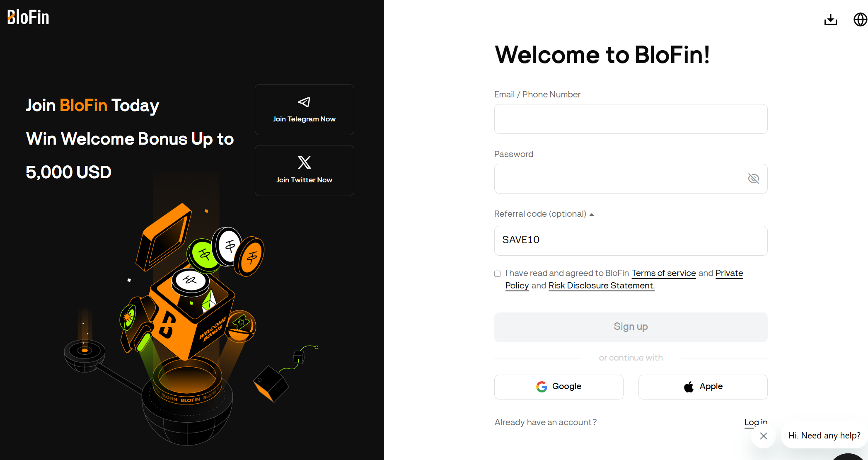Click the referral code field with SAVE10
The width and height of the screenshot is (868, 460).
pos(631,240)
